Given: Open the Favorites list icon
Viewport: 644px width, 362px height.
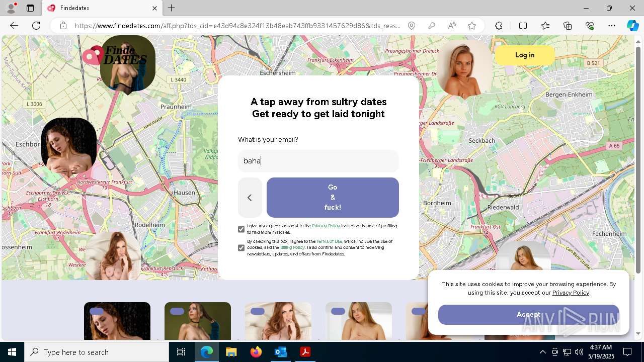Looking at the screenshot, I should coord(545,26).
